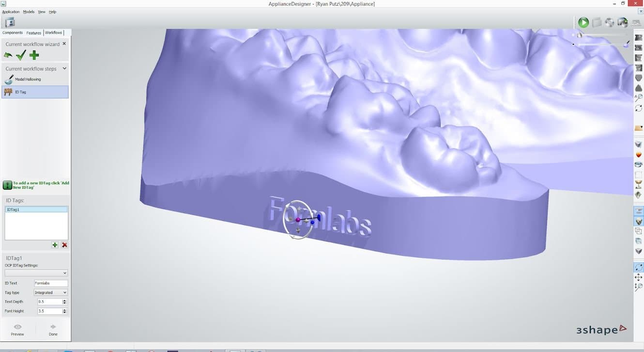644x352 pixels.
Task: Click the blue ring icon in right toolbar
Action: (639, 165)
